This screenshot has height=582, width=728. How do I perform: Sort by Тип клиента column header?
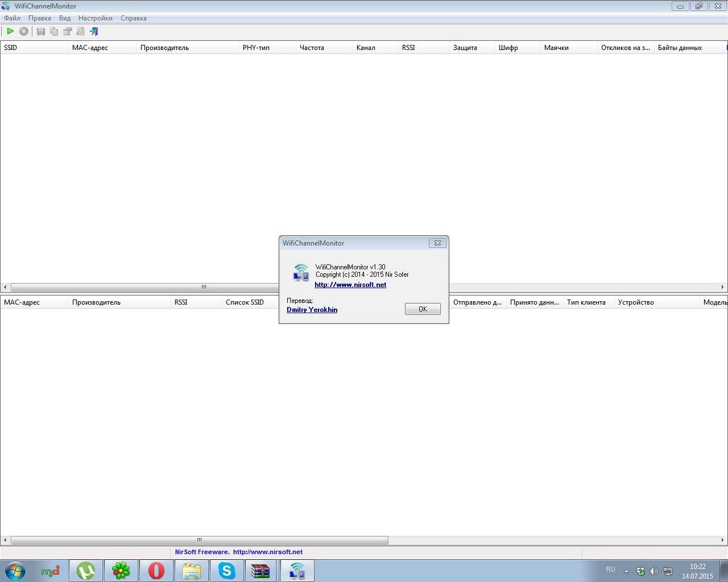click(589, 302)
